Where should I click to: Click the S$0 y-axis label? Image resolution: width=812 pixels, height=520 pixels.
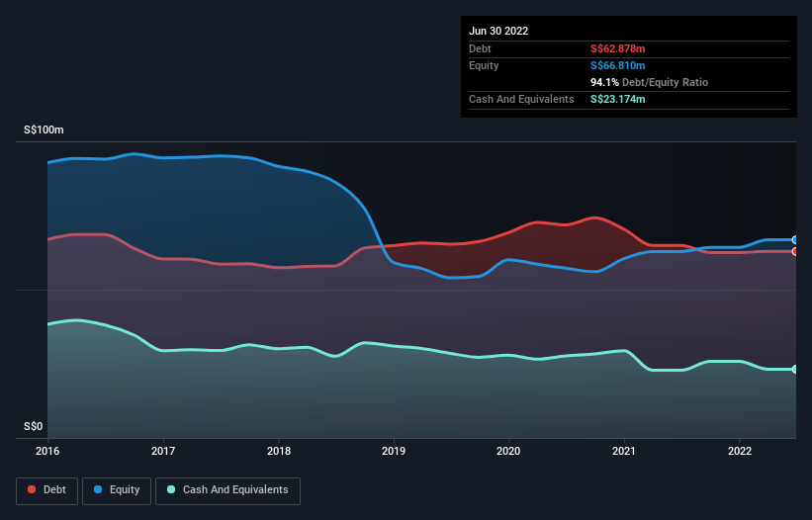34,426
